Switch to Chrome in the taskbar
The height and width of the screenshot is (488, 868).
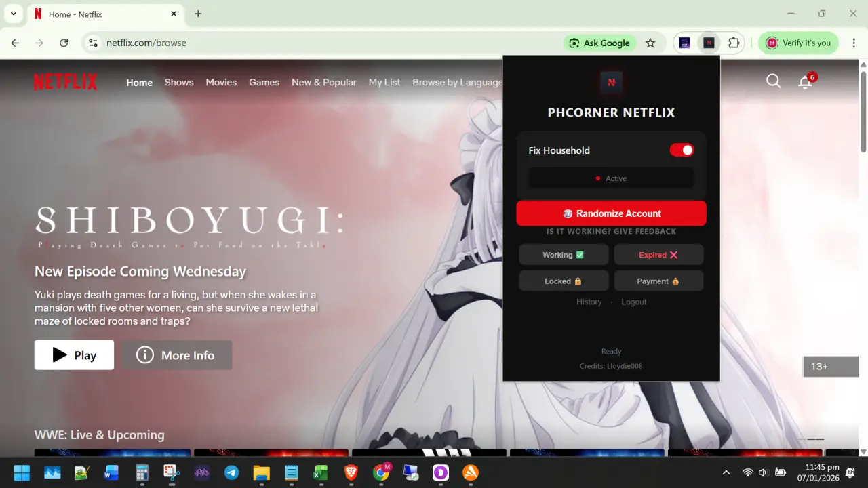pyautogui.click(x=381, y=472)
